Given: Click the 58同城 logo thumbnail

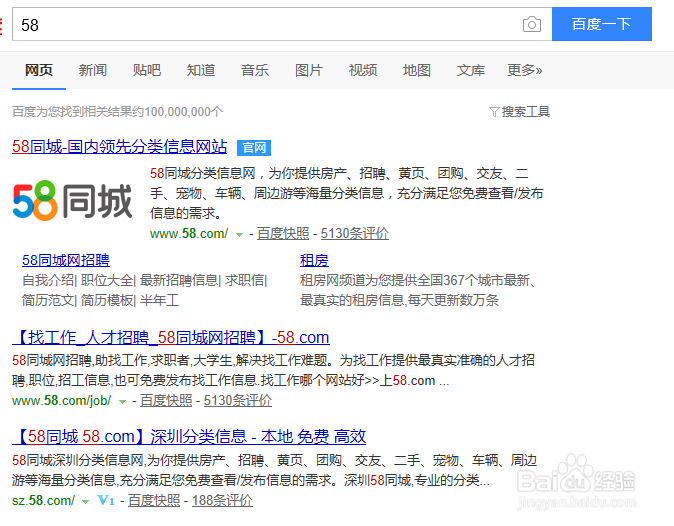Looking at the screenshot, I should (x=72, y=201).
